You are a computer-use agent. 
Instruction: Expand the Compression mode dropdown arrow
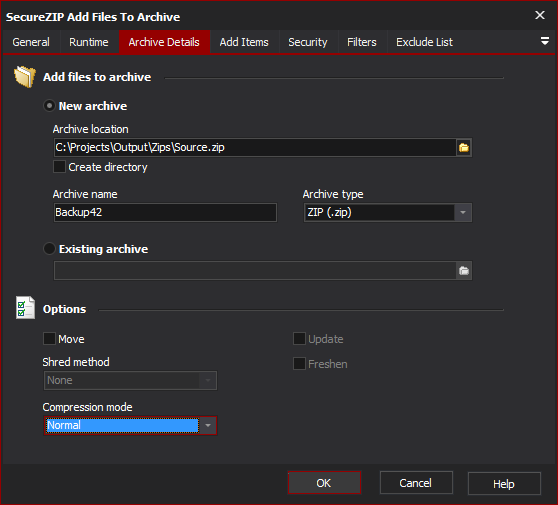(x=208, y=426)
